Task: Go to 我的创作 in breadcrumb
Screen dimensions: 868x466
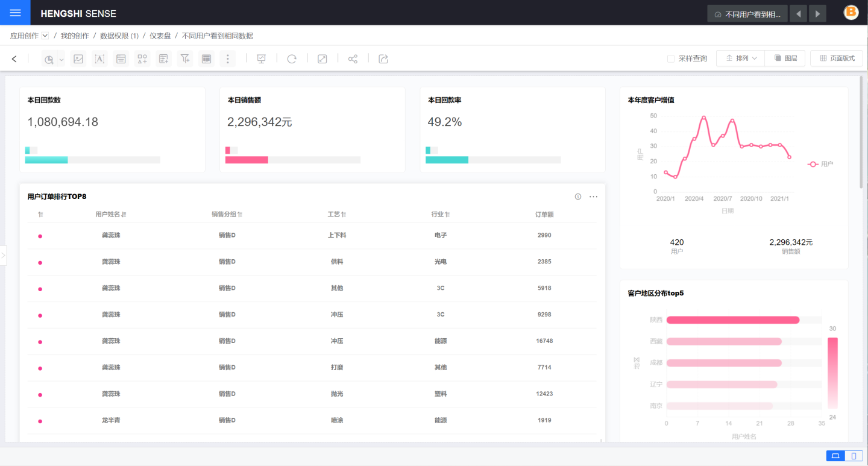Action: 75,36
